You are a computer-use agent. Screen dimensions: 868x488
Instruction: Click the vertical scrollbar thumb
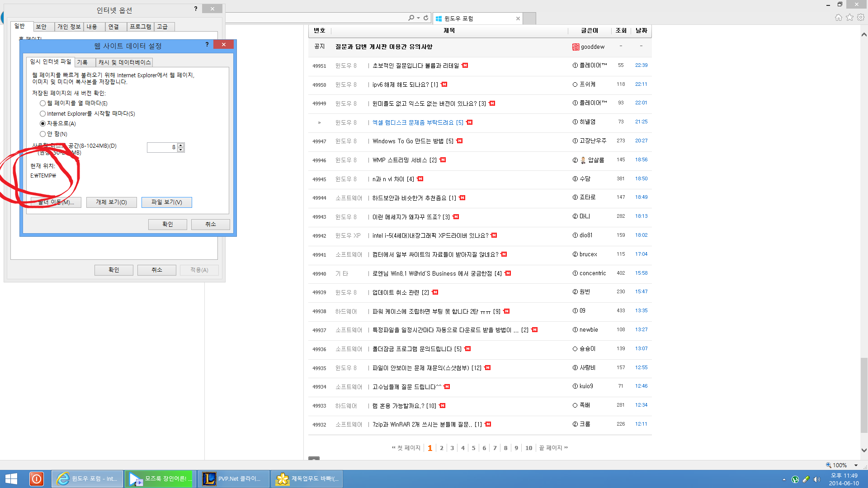[864, 395]
